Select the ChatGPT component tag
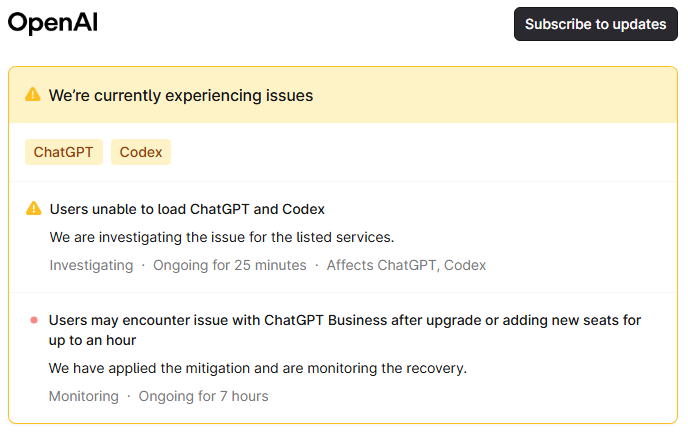This screenshot has height=434, width=688. coord(64,152)
